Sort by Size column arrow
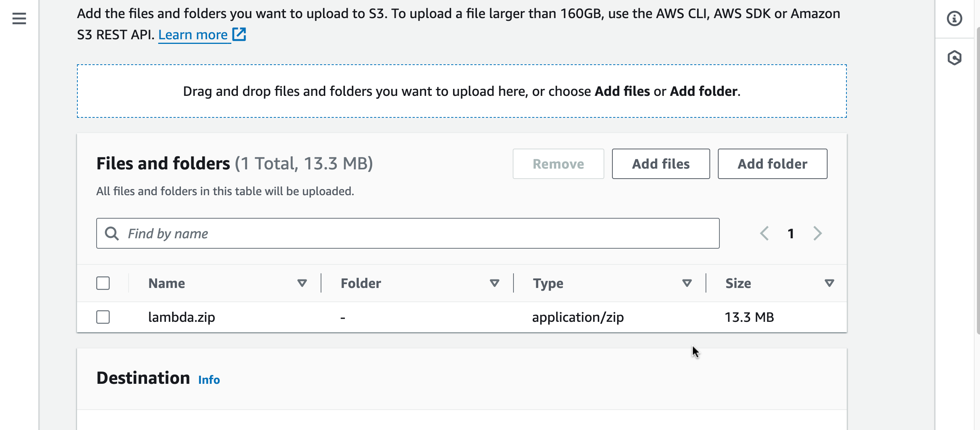Viewport: 980px width, 430px height. click(x=829, y=283)
